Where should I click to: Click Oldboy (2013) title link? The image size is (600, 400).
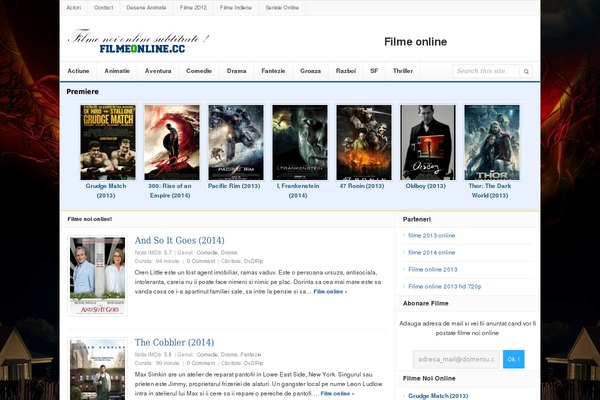[426, 186]
